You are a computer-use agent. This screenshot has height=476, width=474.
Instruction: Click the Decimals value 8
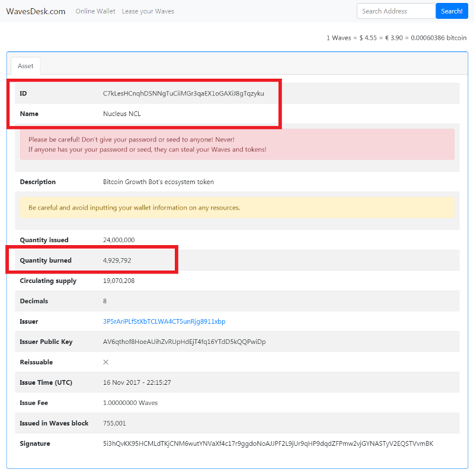coord(105,301)
